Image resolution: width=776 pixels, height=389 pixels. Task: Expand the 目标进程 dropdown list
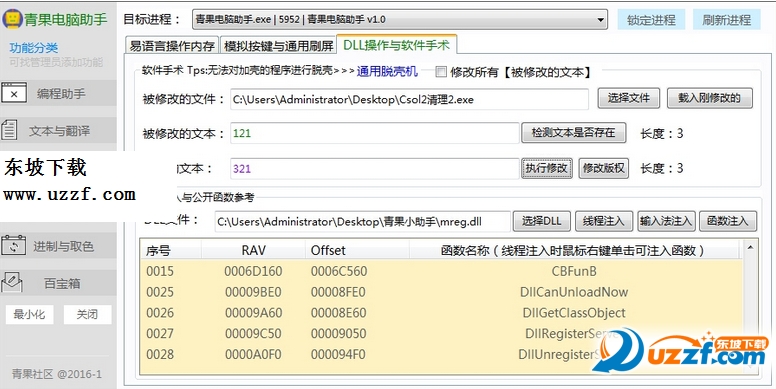pyautogui.click(x=600, y=20)
